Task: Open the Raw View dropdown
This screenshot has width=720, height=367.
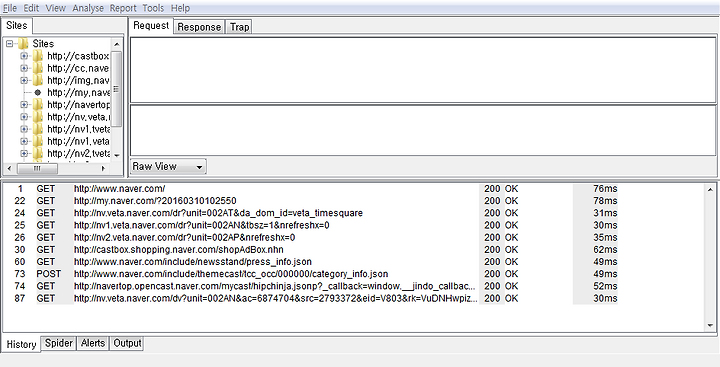Action: (169, 167)
